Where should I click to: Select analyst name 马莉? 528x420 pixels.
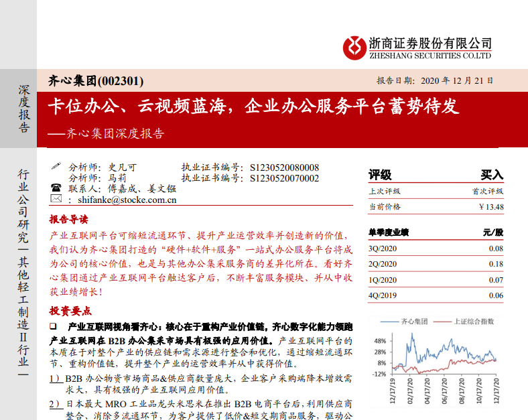pyautogui.click(x=117, y=178)
